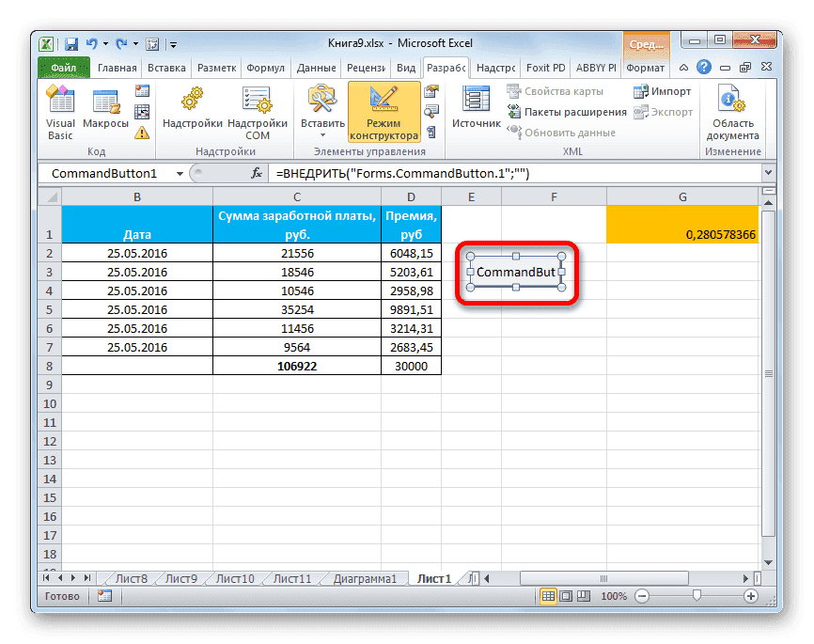814x644 pixels.
Task: Switch to Разметка страницы view in status bar
Action: pos(564,595)
